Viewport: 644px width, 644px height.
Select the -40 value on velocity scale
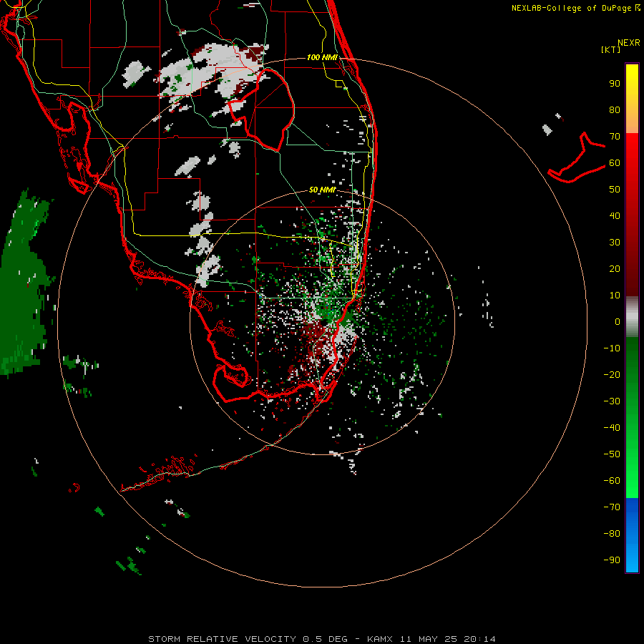[612, 428]
